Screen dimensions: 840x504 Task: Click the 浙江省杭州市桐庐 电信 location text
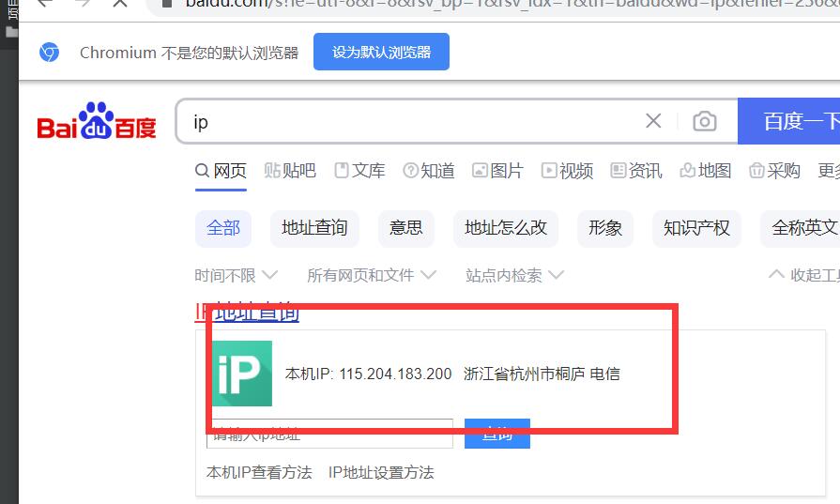[542, 374]
